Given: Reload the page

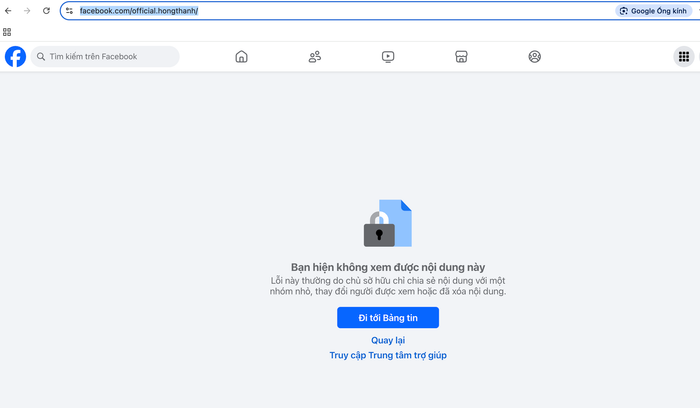Looking at the screenshot, I should (46, 10).
